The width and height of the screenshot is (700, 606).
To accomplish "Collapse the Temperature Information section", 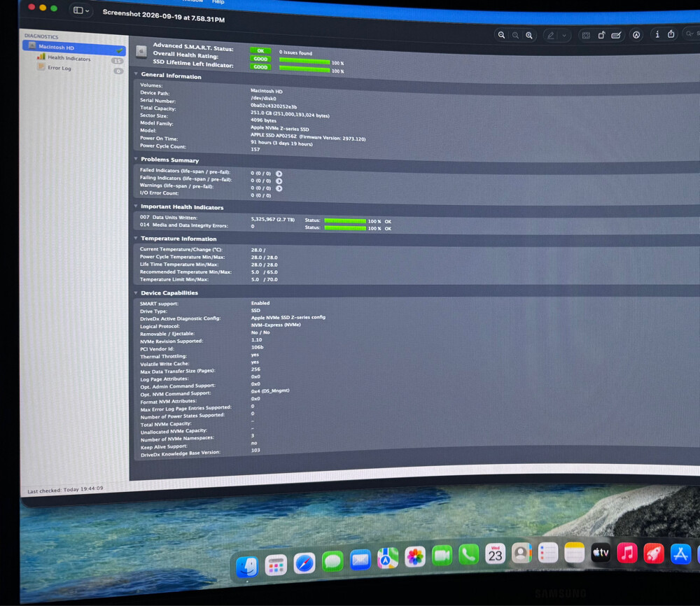I will point(136,239).
